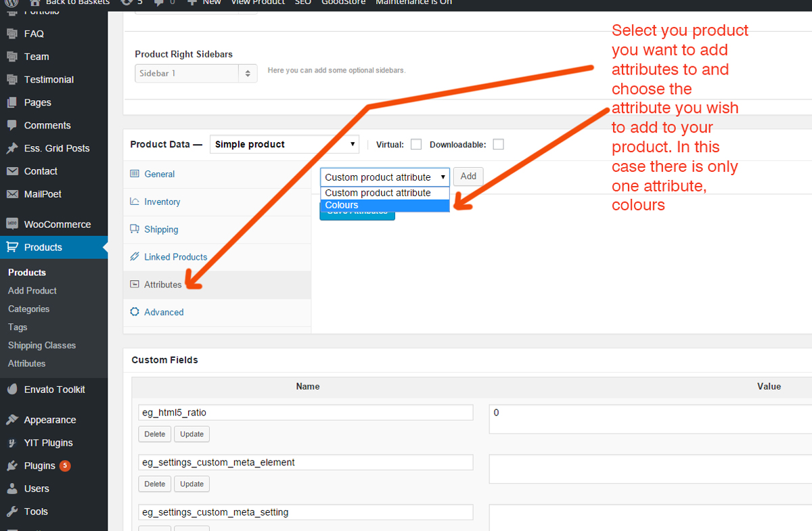Click the Plugins icon in sidebar
The height and width of the screenshot is (531, 812).
tap(12, 466)
